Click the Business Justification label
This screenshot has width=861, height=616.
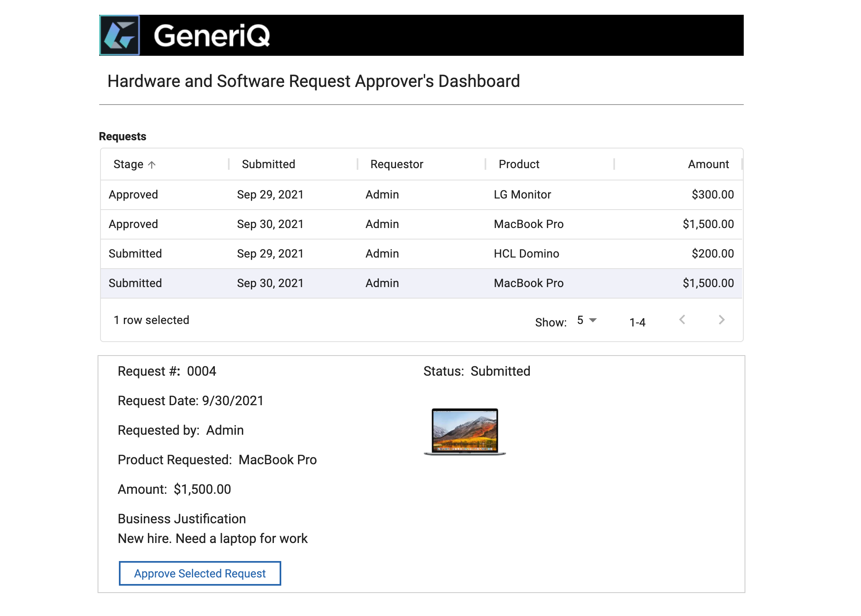tap(182, 519)
